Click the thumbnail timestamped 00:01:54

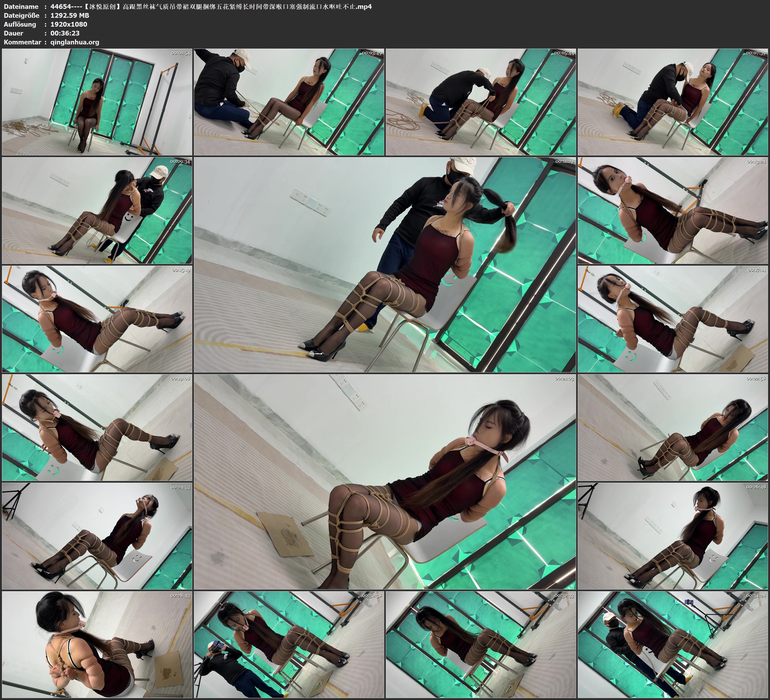point(97,102)
